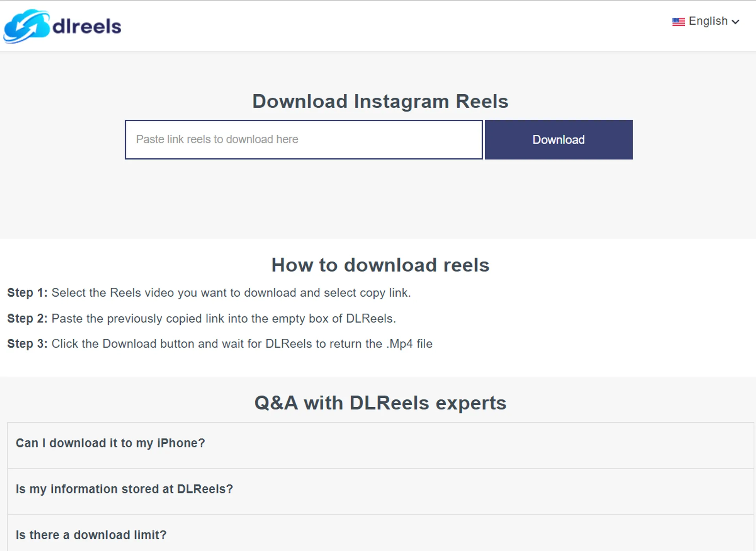Click the bold Step 1 label

point(27,293)
